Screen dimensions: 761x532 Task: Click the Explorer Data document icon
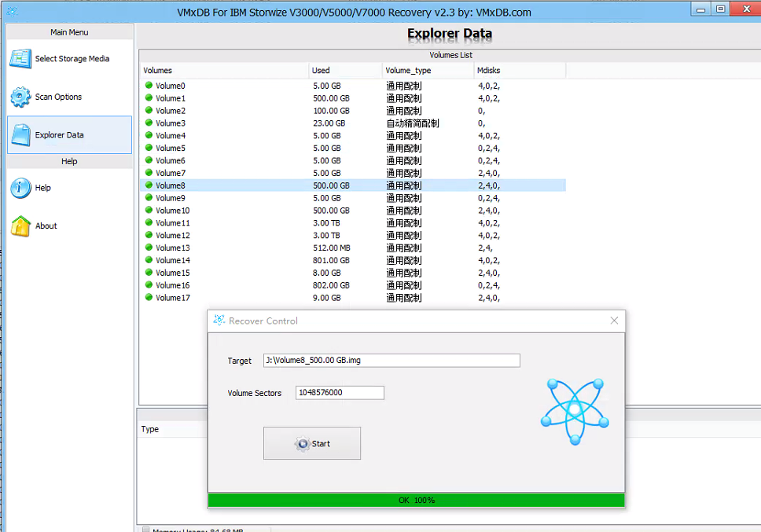pos(21,135)
